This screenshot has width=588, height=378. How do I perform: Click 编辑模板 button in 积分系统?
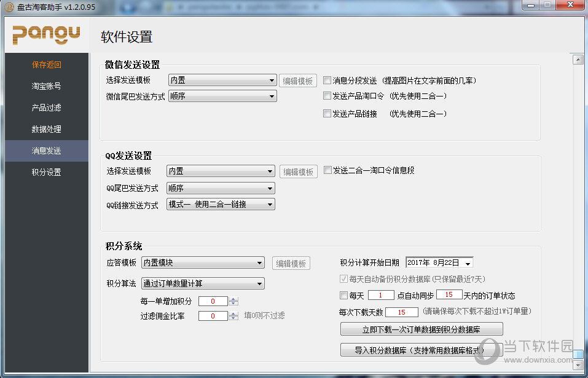(291, 263)
